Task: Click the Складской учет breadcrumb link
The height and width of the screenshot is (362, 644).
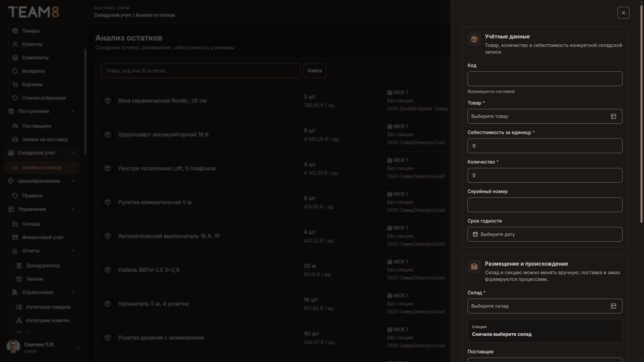Action: point(113,15)
